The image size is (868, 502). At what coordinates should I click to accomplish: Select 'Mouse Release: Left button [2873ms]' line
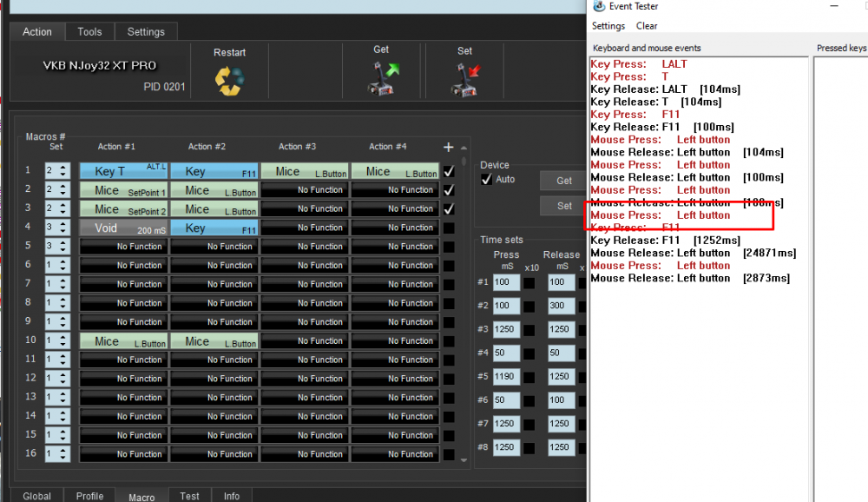click(690, 278)
